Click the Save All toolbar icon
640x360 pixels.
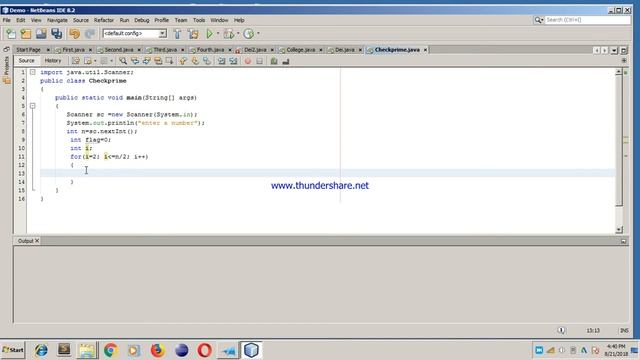pyautogui.click(x=56, y=34)
